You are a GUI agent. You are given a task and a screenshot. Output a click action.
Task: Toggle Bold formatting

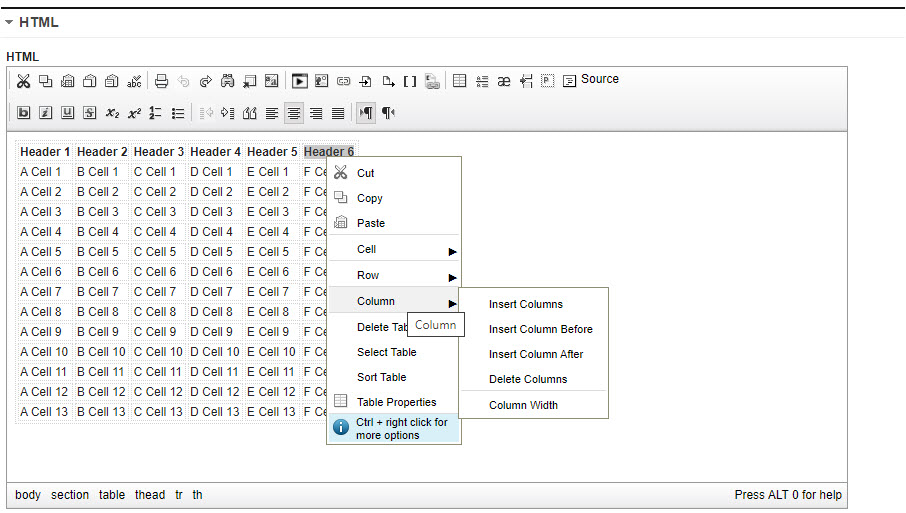pos(24,113)
